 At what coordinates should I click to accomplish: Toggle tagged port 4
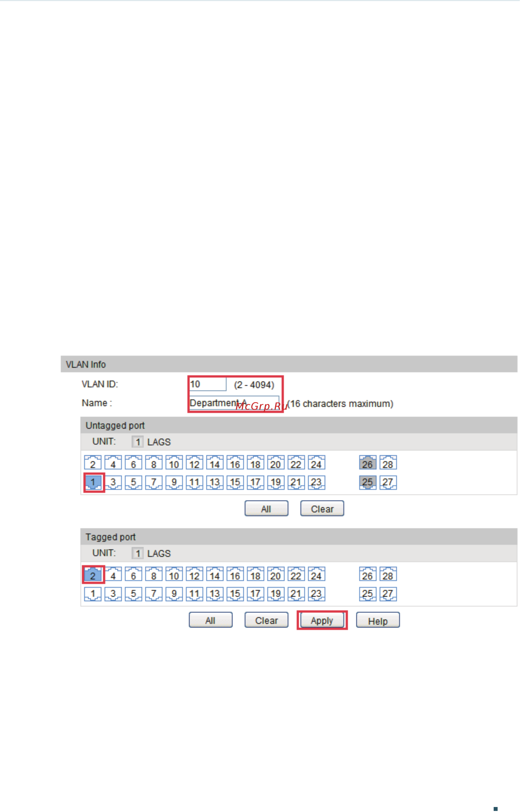click(x=113, y=574)
